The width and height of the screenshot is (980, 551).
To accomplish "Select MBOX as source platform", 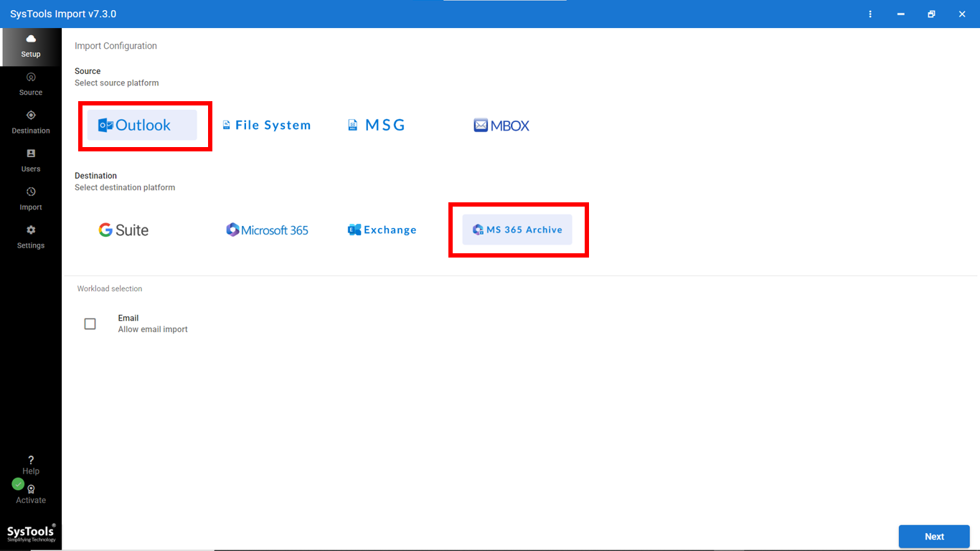I will click(x=501, y=126).
